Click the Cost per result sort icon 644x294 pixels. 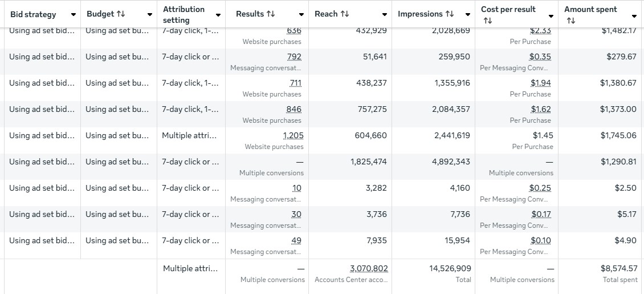pos(487,21)
